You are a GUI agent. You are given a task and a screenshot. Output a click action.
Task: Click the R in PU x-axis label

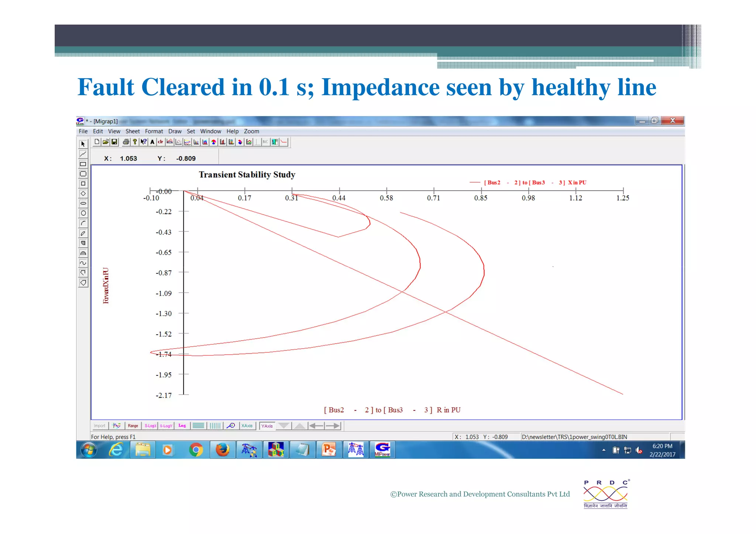point(392,410)
